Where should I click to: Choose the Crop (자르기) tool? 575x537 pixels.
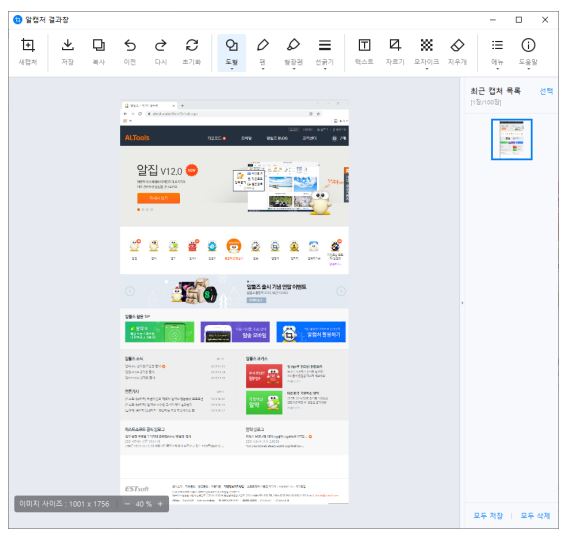[x=395, y=51]
